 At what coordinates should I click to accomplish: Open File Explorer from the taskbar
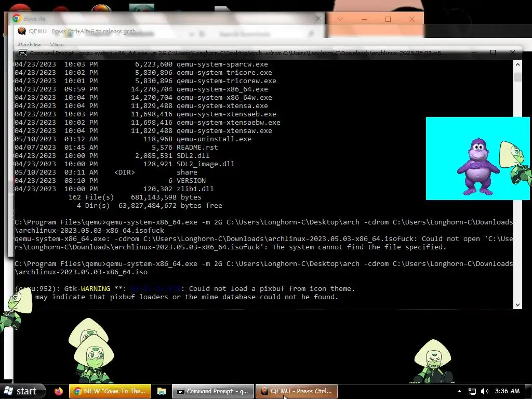coord(162,391)
